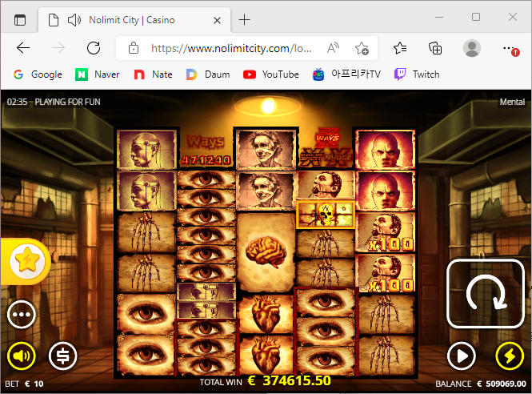
Task: Click the brain symbol on the middle reel
Action: (x=266, y=252)
